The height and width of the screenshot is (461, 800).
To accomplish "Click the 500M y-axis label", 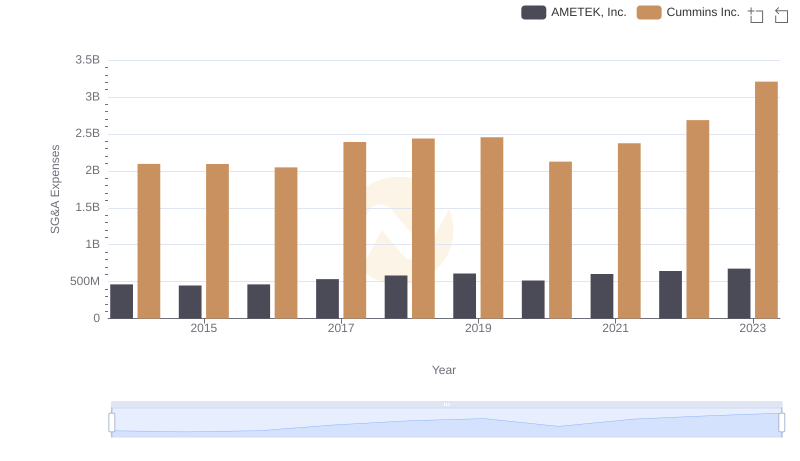I will coord(85,281).
